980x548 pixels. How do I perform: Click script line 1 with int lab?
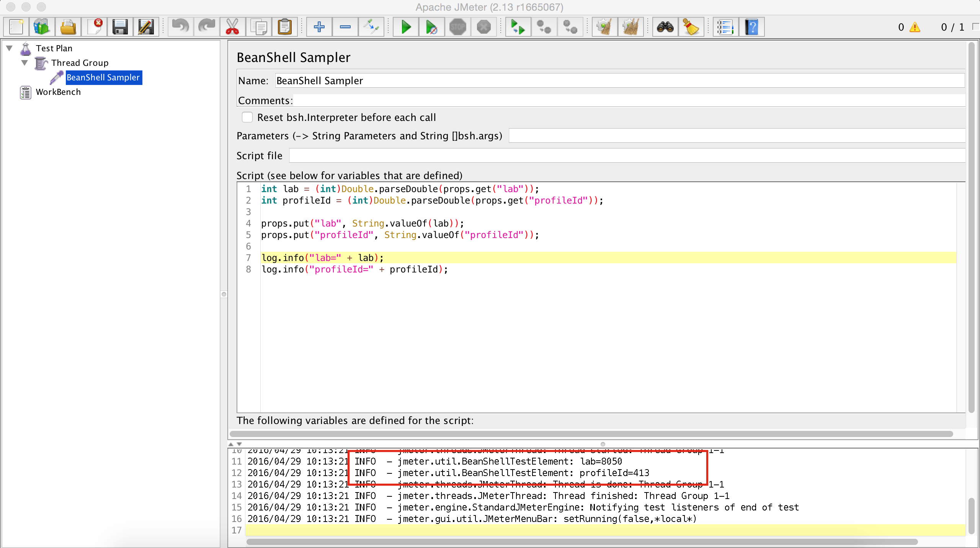pyautogui.click(x=400, y=189)
